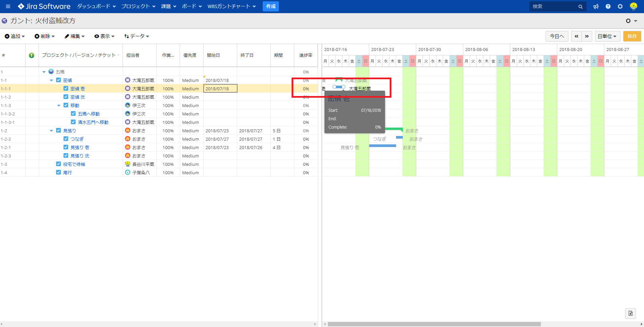Open the データ menu
This screenshot has width=644, height=327.
137,36
